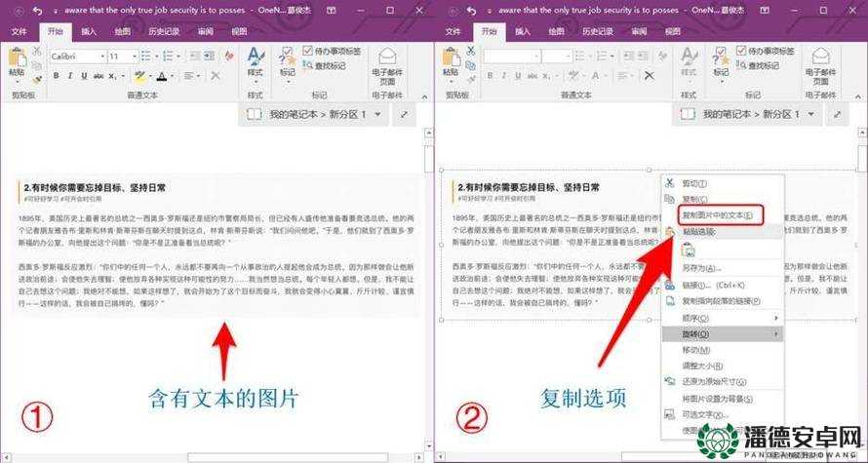Expand the Rotate (旋转) submenu
This screenshot has width=868, height=463.
(x=723, y=334)
